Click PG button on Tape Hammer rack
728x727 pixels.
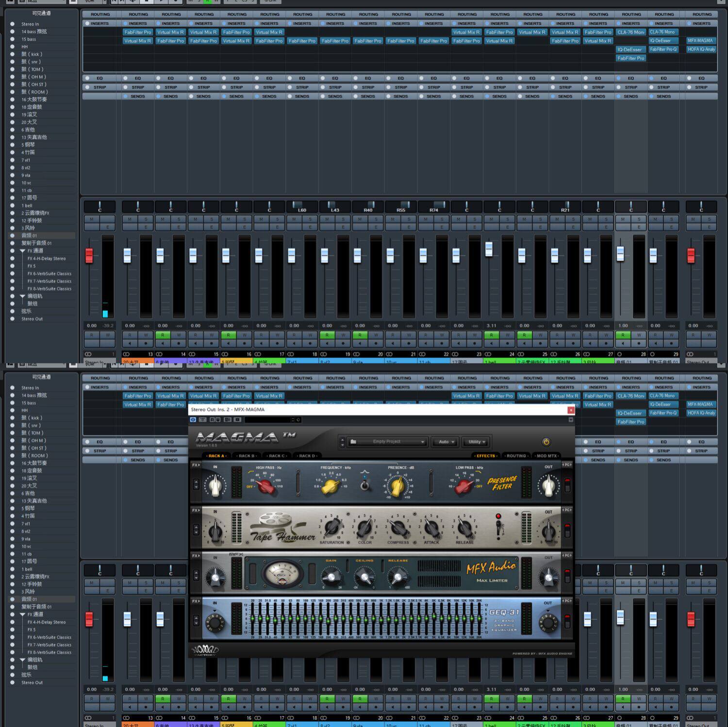tap(567, 510)
